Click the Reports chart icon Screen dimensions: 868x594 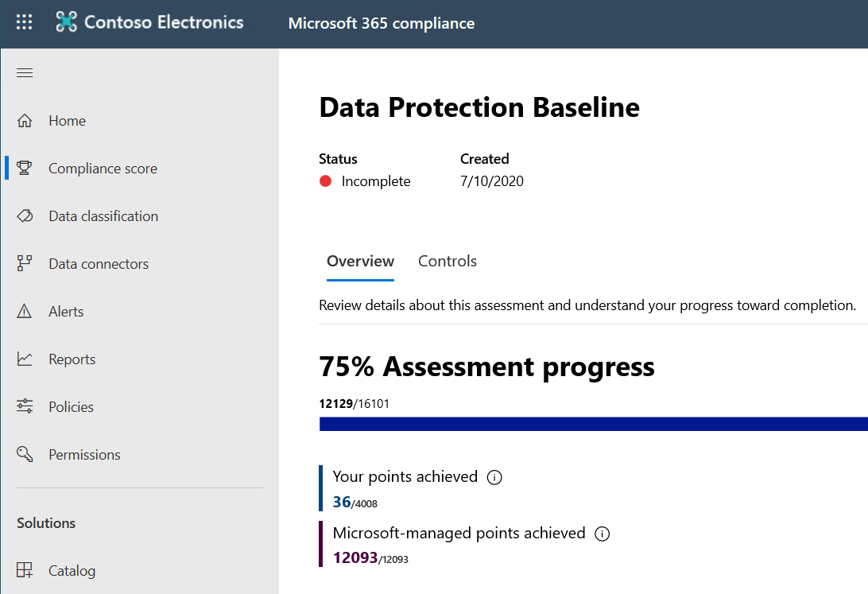tap(25, 359)
